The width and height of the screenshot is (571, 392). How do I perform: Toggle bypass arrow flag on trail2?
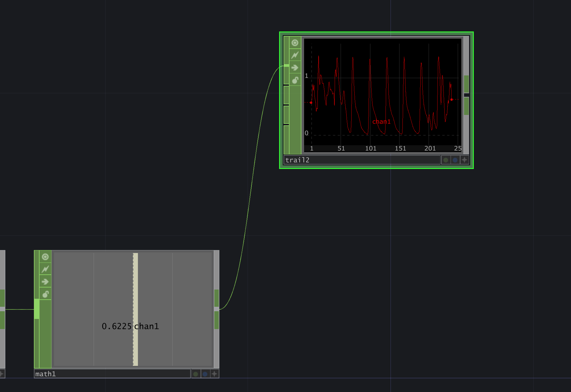tap(295, 68)
